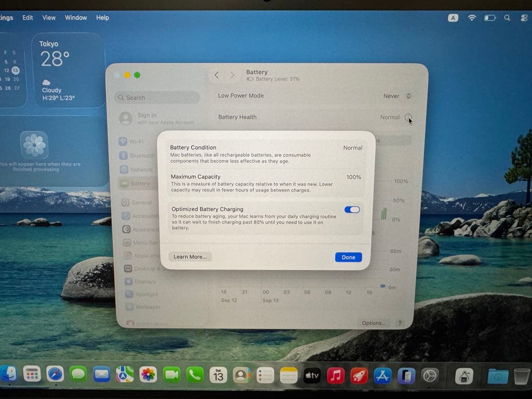The image size is (532, 399).
Task: Click the Done button in the dialog
Action: pyautogui.click(x=348, y=257)
